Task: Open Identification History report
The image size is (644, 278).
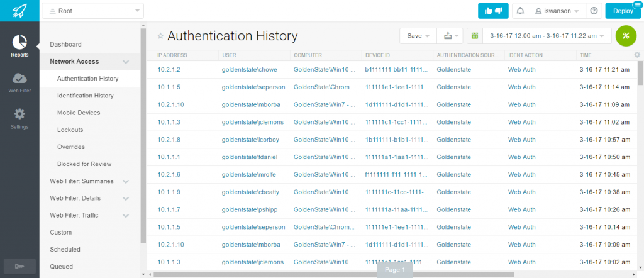Action: click(86, 96)
